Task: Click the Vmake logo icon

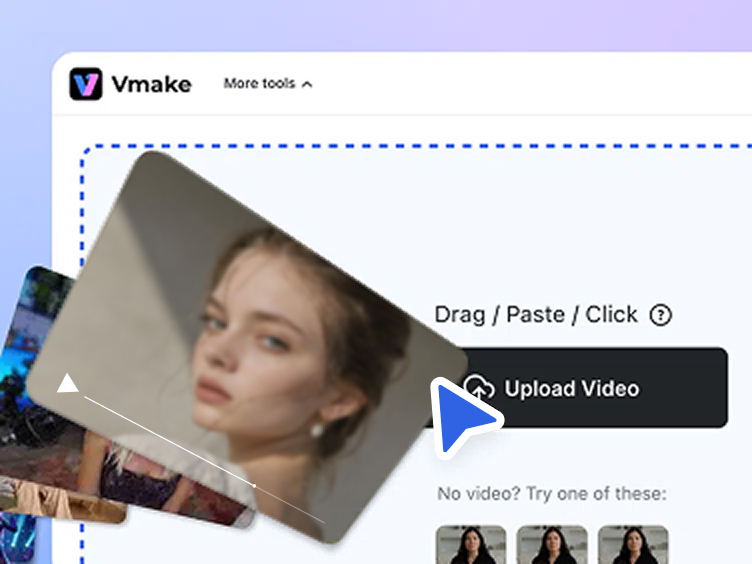Action: pyautogui.click(x=86, y=84)
